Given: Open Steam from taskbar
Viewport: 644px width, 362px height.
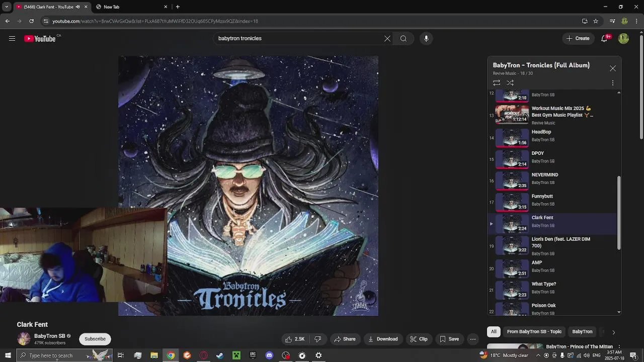Looking at the screenshot, I should (x=220, y=355).
